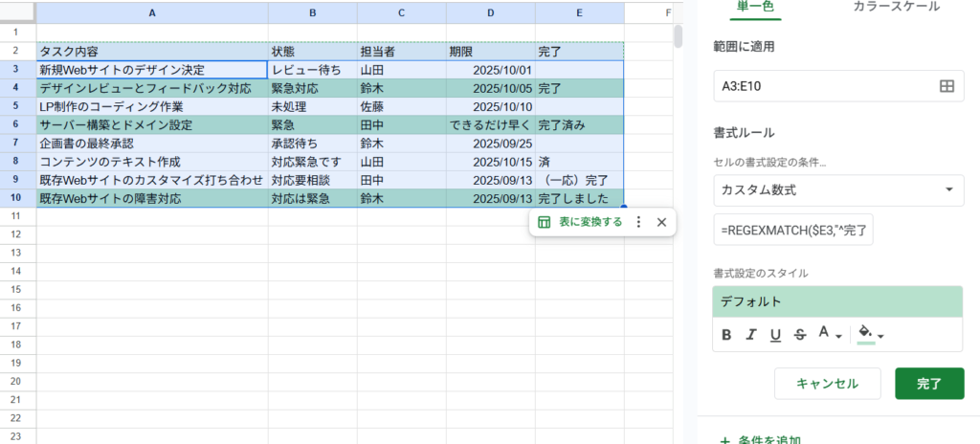Open more options on the 表に変換する chip
980x444 pixels.
click(639, 222)
